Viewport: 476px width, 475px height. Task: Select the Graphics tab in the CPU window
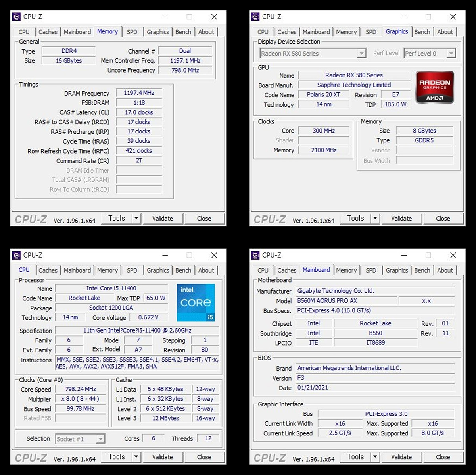click(158, 270)
